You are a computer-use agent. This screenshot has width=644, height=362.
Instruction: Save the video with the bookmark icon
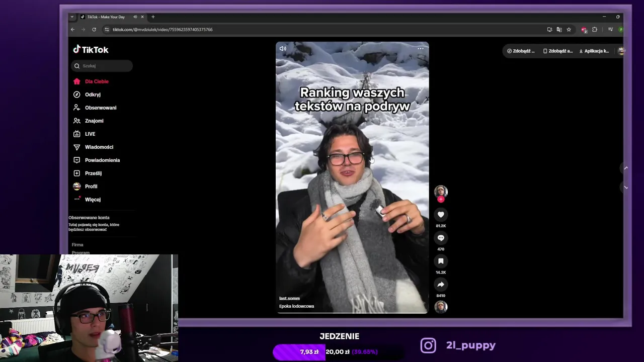(441, 261)
